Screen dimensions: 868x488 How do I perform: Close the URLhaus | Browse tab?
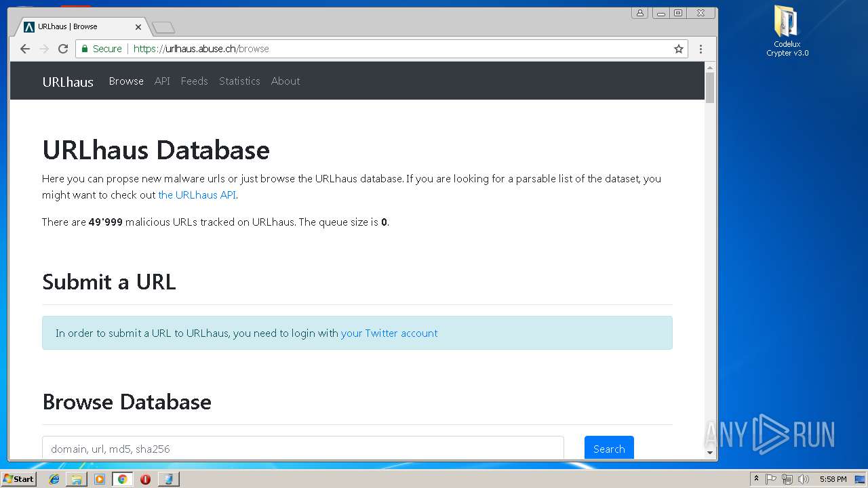pos(138,27)
